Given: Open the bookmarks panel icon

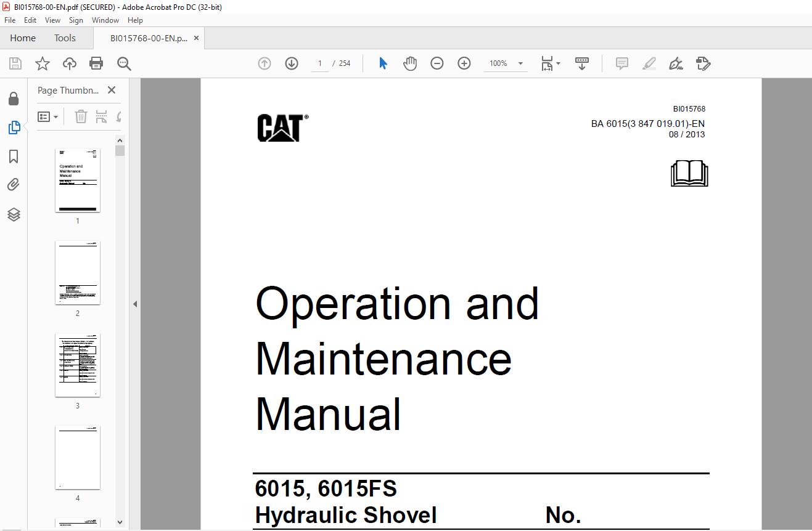Looking at the screenshot, I should point(14,156).
